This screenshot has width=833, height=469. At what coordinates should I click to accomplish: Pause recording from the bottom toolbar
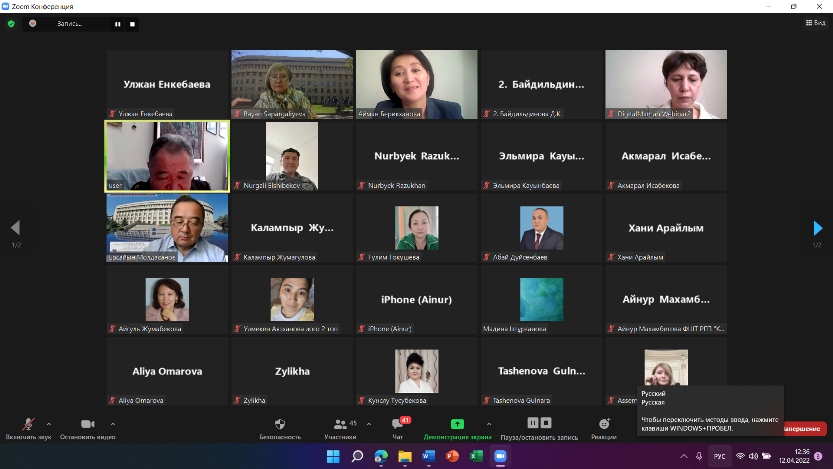[x=533, y=424]
